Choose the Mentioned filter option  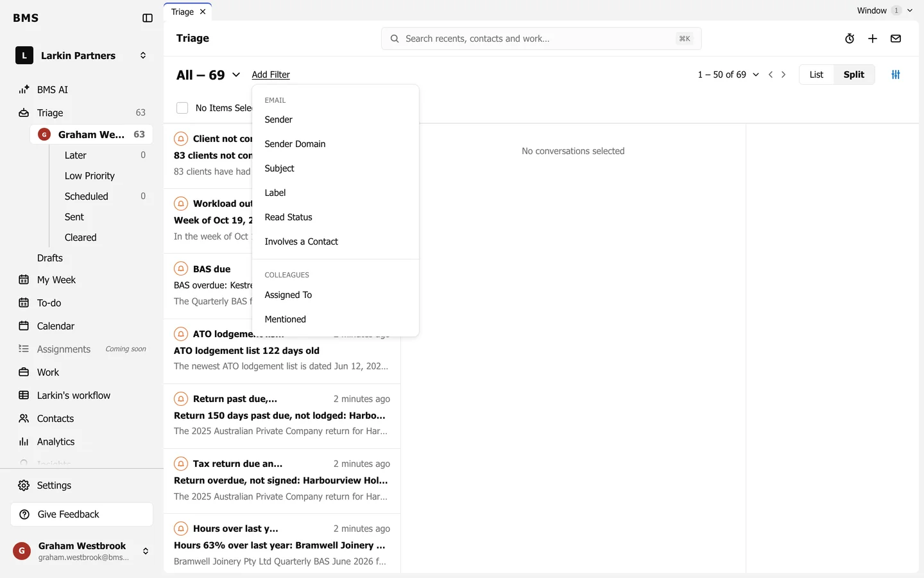coord(336,319)
